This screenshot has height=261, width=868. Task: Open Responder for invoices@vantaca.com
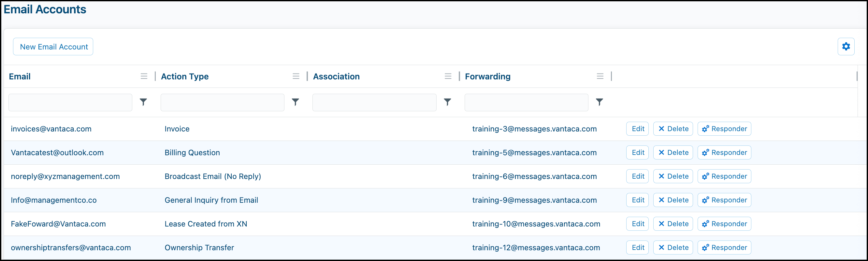[x=724, y=129]
